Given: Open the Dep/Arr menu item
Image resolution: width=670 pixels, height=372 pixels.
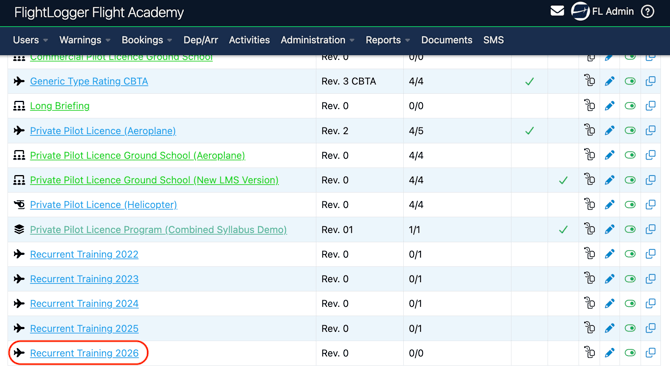Looking at the screenshot, I should pos(200,40).
